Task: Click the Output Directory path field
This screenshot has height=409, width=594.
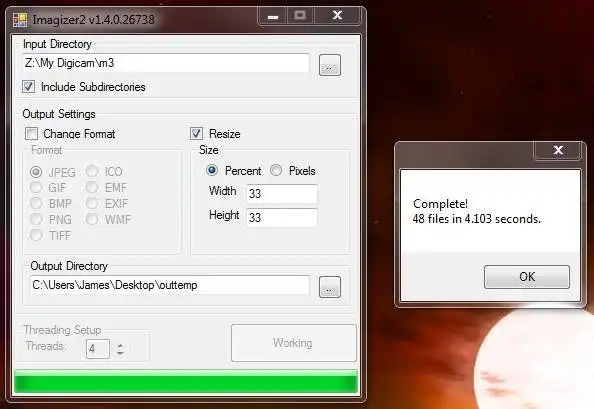Action: click(170, 285)
